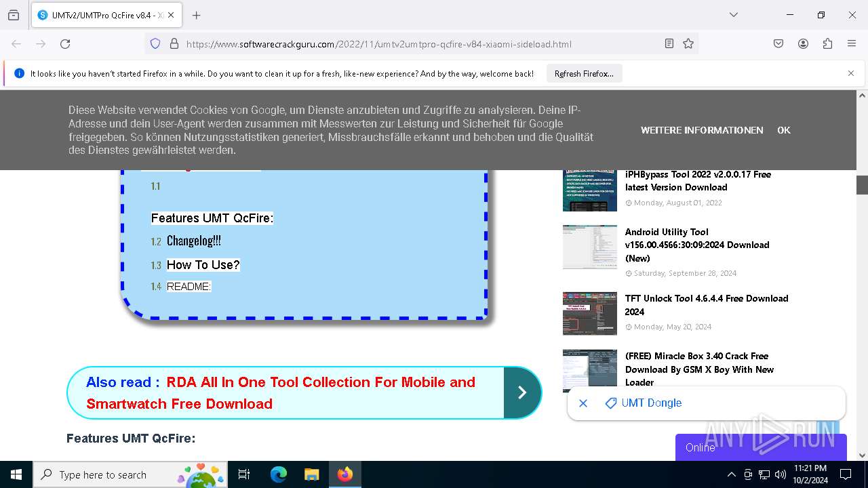The image size is (868, 488).
Task: Launch Microsoft Edge from taskbar
Action: tap(279, 474)
